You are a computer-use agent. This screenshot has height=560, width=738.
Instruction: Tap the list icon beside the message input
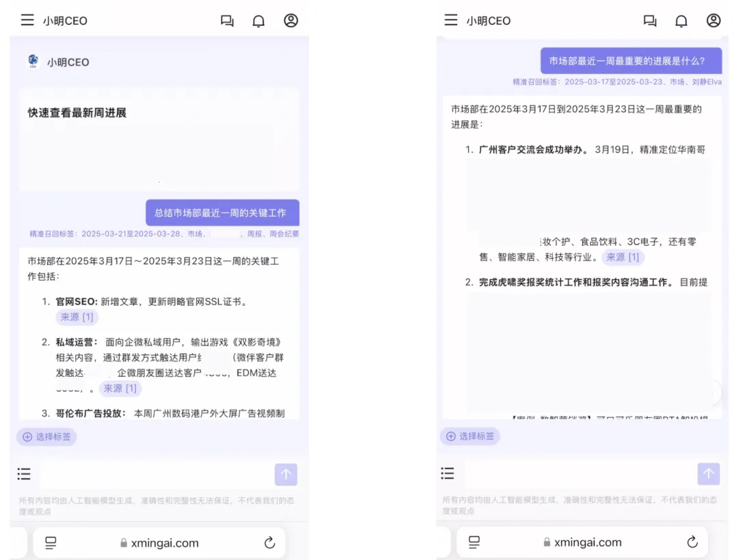tap(24, 473)
